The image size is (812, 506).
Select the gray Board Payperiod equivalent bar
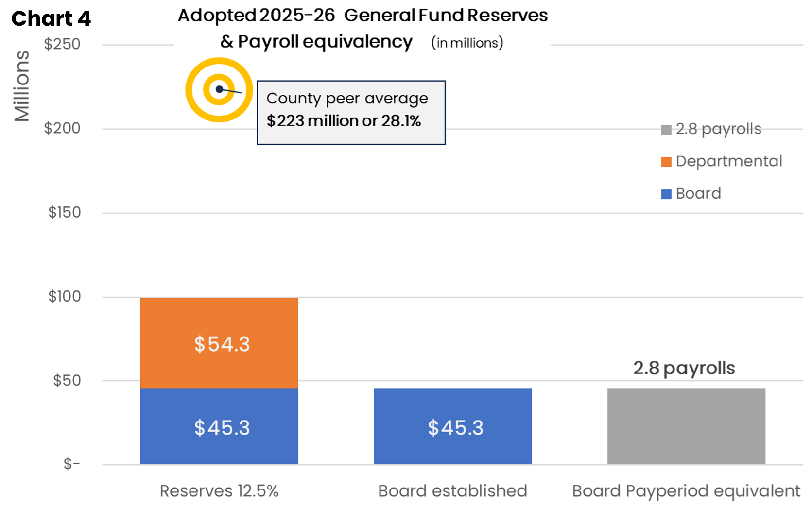point(686,426)
